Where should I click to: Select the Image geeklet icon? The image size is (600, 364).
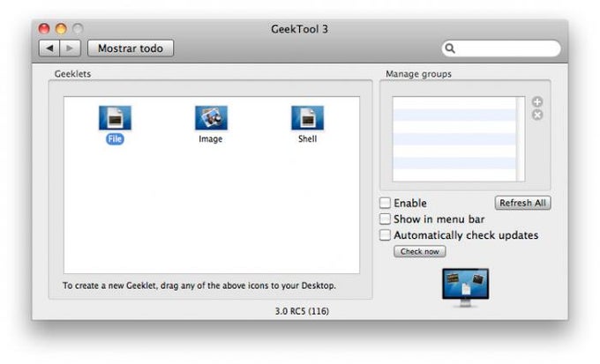click(211, 118)
